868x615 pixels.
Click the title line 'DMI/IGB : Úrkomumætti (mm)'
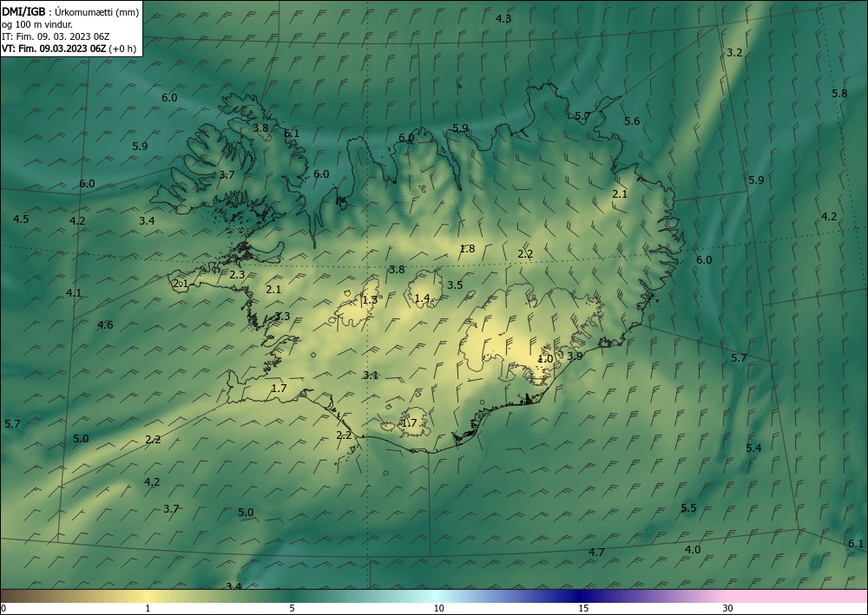(x=71, y=11)
